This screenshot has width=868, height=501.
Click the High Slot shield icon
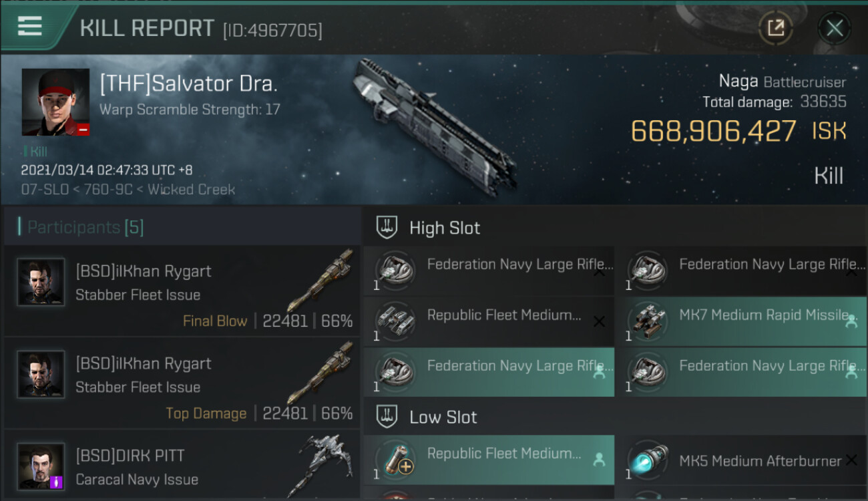(x=387, y=228)
